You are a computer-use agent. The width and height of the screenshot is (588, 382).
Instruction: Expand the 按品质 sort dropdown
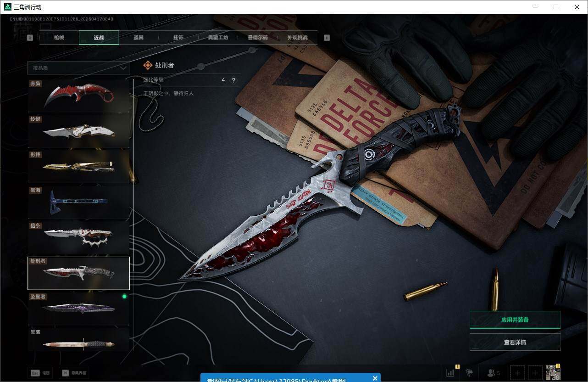(78, 68)
